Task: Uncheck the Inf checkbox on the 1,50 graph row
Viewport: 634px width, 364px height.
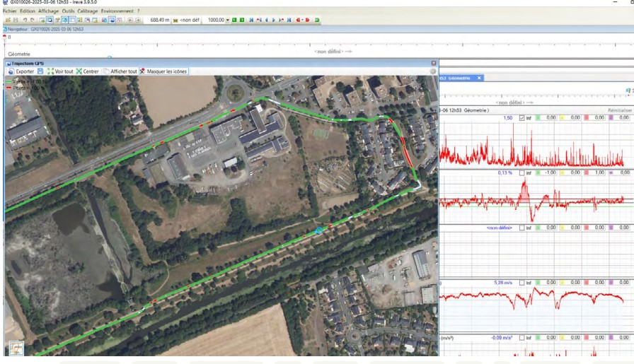Action: pyautogui.click(x=521, y=118)
